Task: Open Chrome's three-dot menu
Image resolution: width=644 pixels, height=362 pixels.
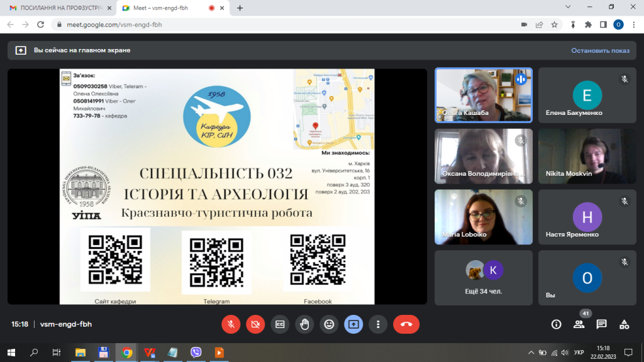Action: pos(634,25)
